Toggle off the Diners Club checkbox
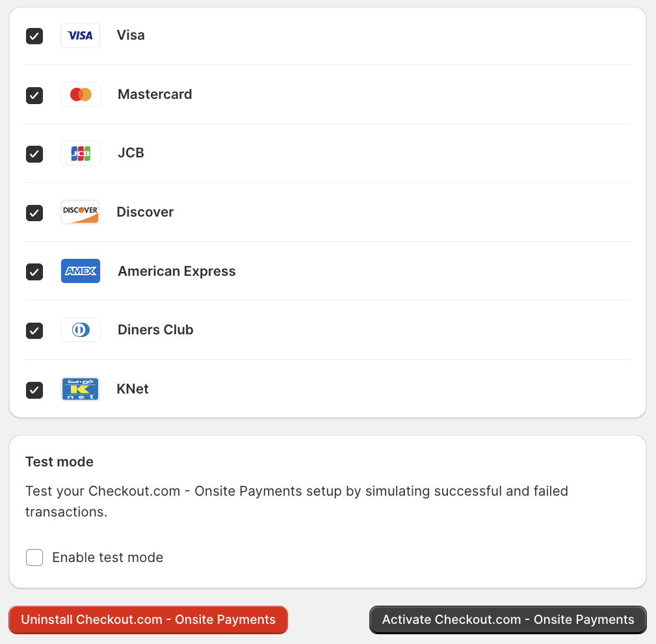Screen dimensions: 656x644 click(x=34, y=331)
